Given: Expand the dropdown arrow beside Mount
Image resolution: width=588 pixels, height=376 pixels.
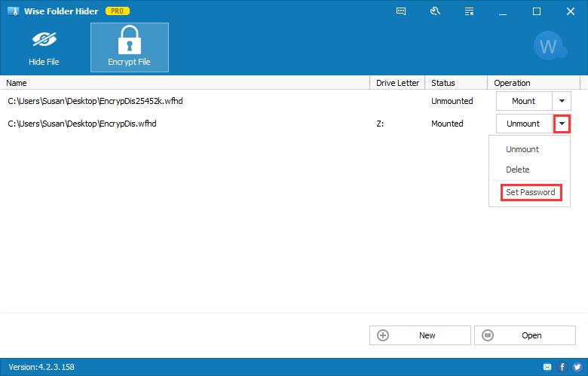Looking at the screenshot, I should 562,101.
